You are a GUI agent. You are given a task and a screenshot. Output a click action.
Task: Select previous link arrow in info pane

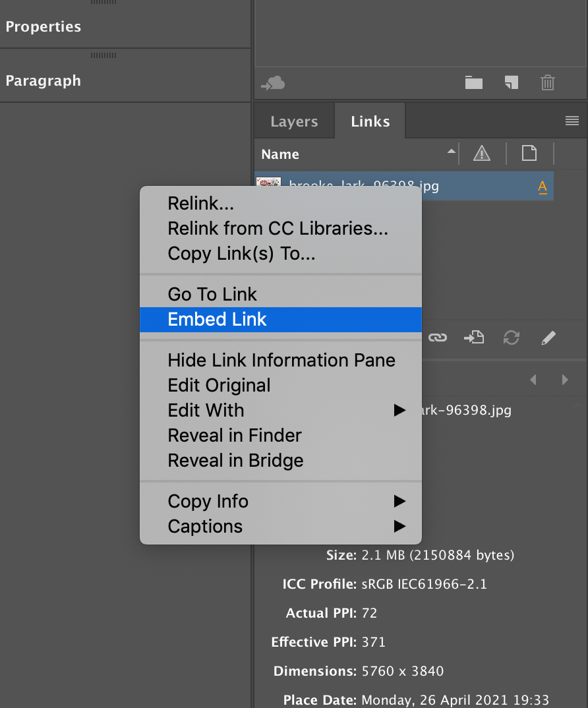point(533,379)
